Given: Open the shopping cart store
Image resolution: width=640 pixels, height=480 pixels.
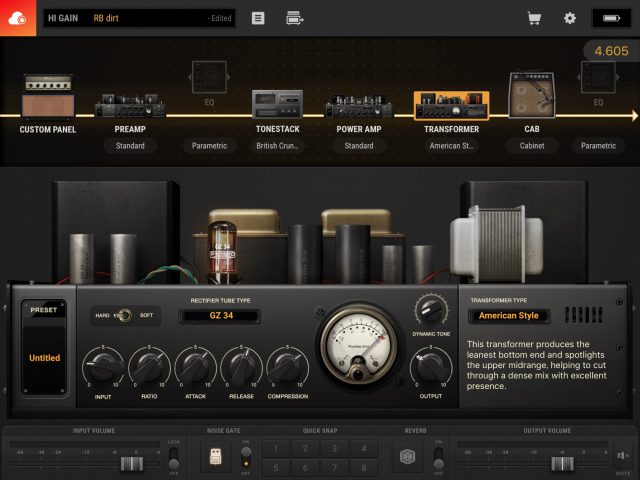Looking at the screenshot, I should (534, 18).
